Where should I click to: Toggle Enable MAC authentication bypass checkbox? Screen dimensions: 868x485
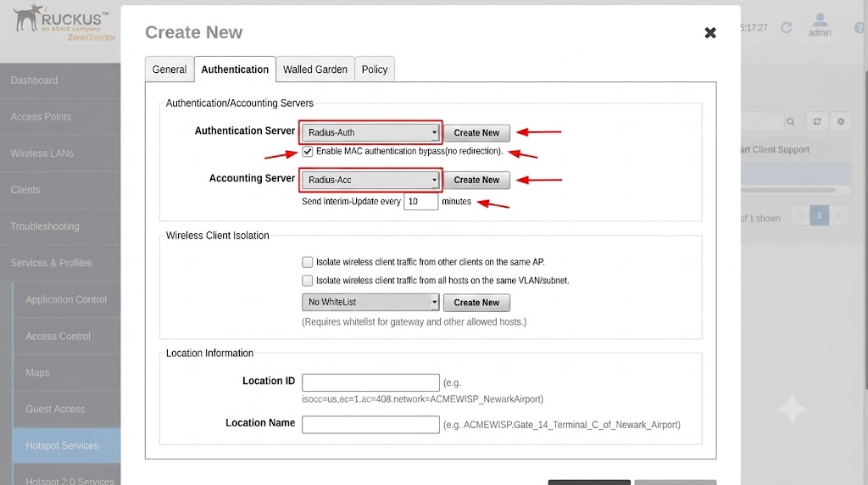tap(307, 152)
